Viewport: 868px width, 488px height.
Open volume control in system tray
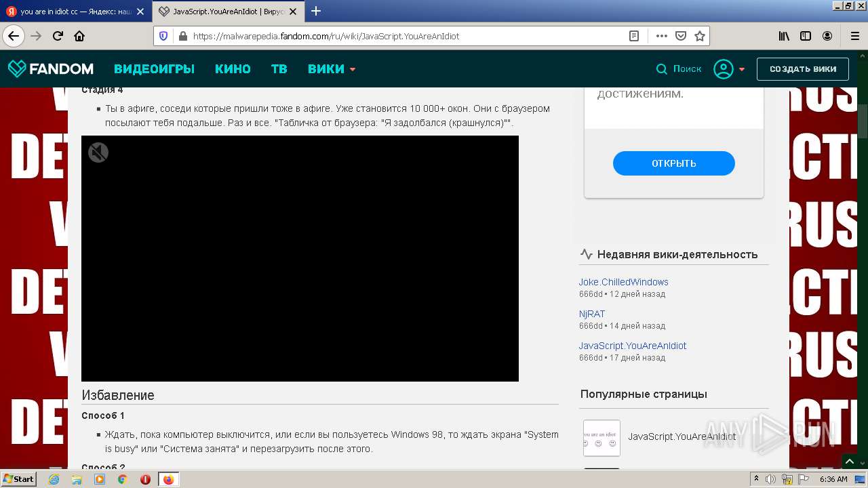(771, 479)
